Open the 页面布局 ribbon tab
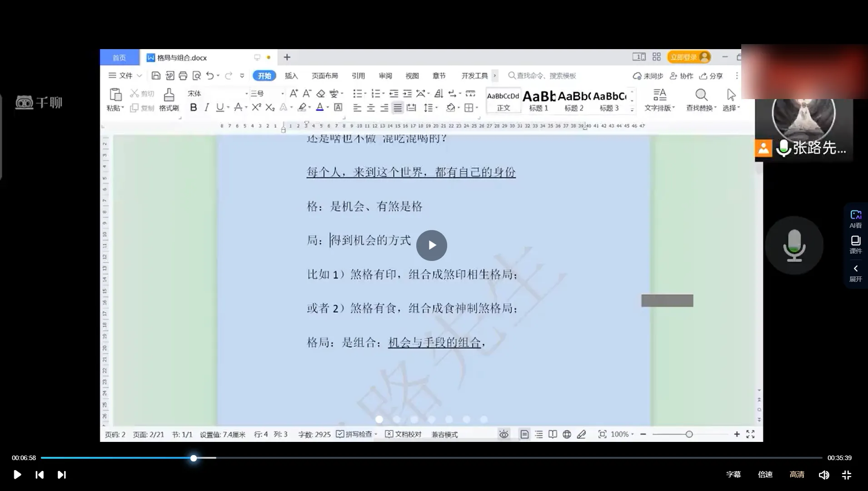 [324, 76]
